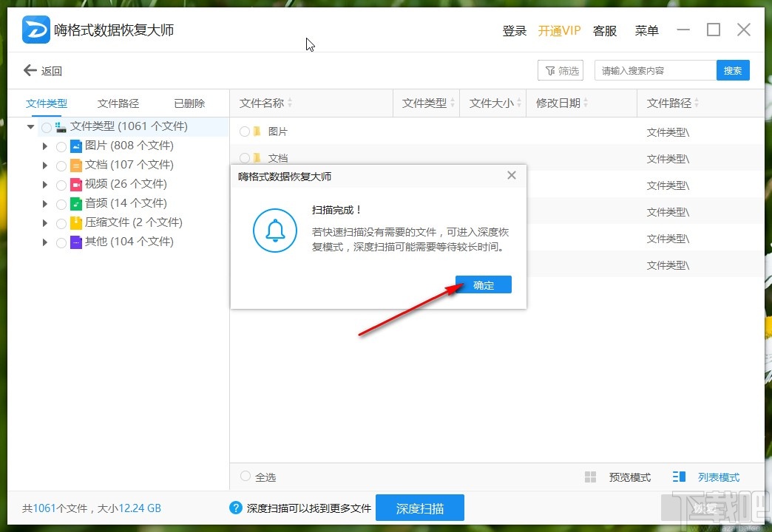This screenshot has width=772, height=532.
Task: Sort by file name column arrows
Action: [290, 103]
